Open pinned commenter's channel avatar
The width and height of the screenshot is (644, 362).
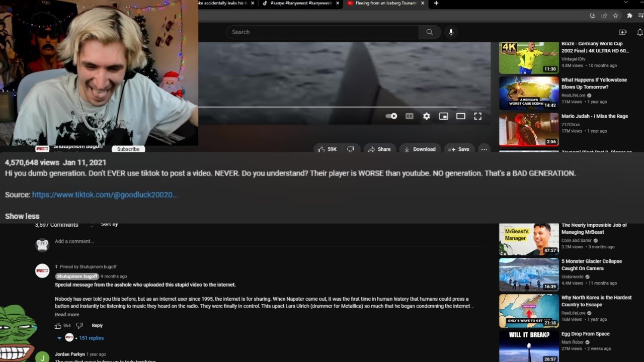pos(42,270)
